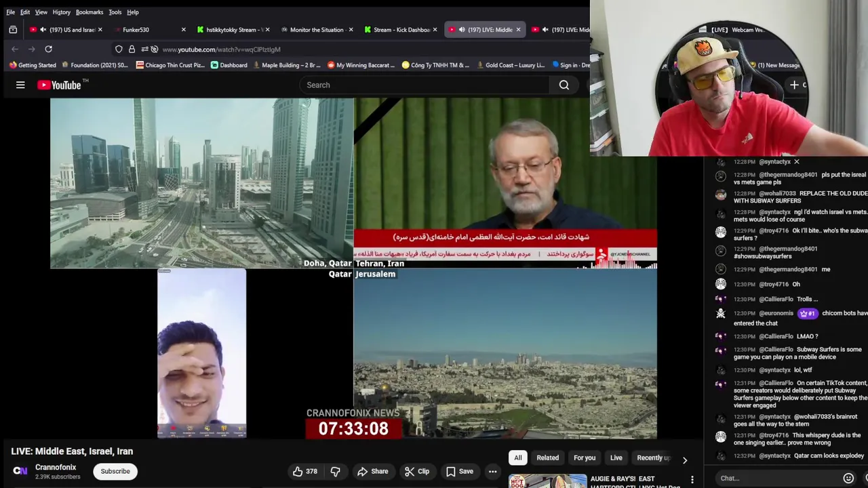This screenshot has height=488, width=868.
Task: Select the All filter chip
Action: pyautogui.click(x=518, y=457)
